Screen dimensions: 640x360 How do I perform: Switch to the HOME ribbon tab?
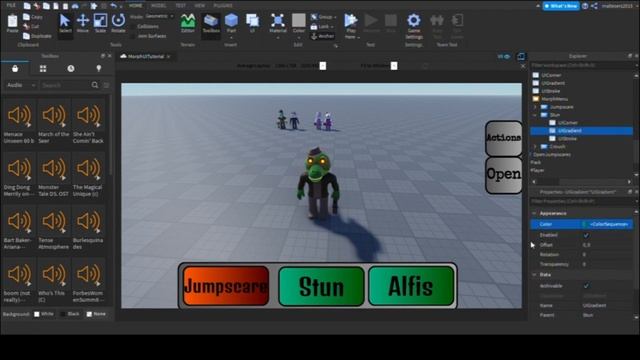point(136,5)
